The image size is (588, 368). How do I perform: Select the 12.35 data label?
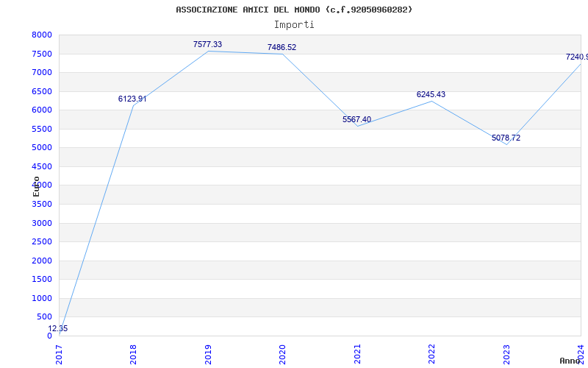[x=58, y=328]
